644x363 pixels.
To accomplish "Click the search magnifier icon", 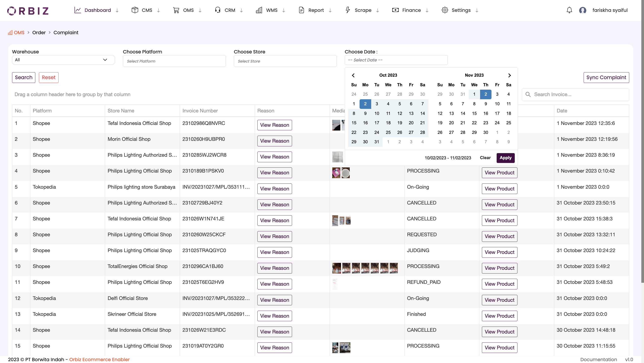I will (528, 94).
